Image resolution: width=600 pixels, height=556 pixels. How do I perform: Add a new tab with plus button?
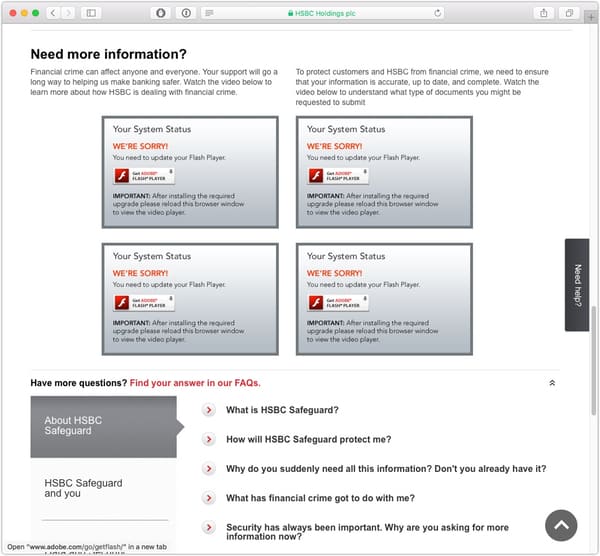(592, 17)
